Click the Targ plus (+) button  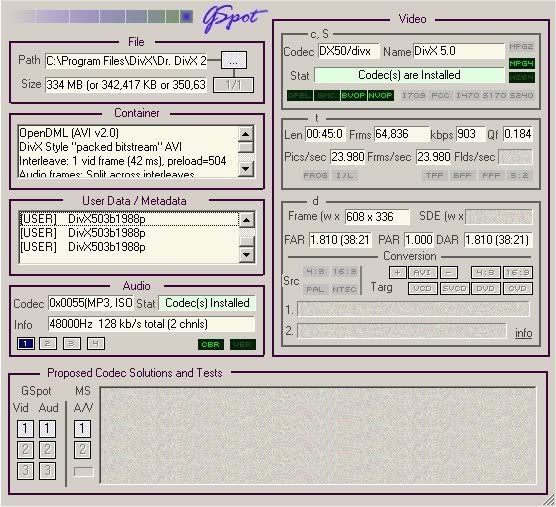pos(397,273)
